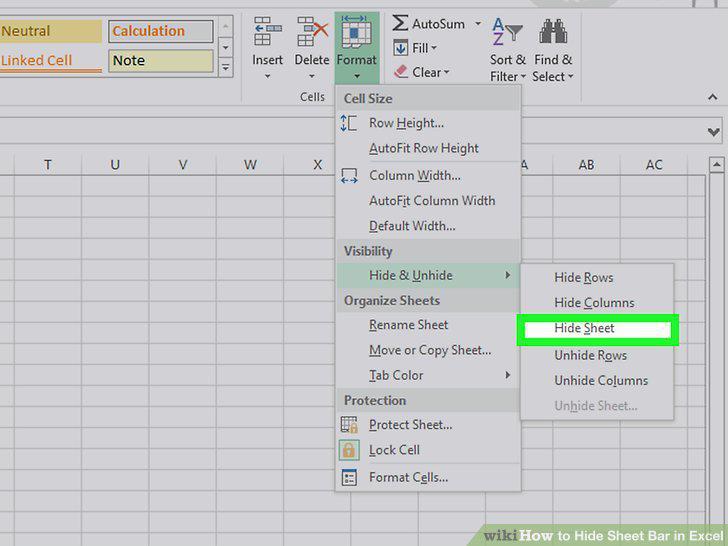Select AutoFit Column Width
Image resolution: width=728 pixels, height=546 pixels.
point(428,201)
